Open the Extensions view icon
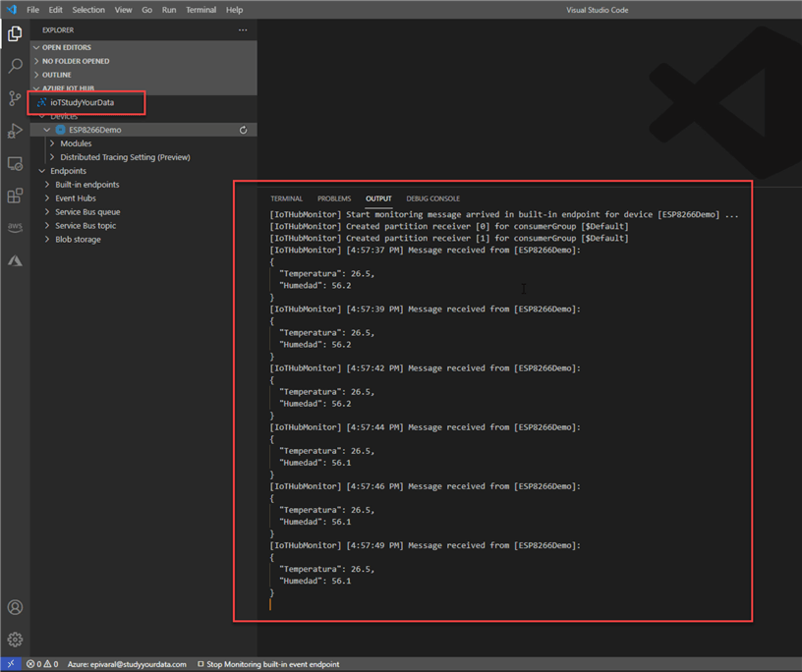This screenshot has height=672, width=802. pyautogui.click(x=15, y=196)
